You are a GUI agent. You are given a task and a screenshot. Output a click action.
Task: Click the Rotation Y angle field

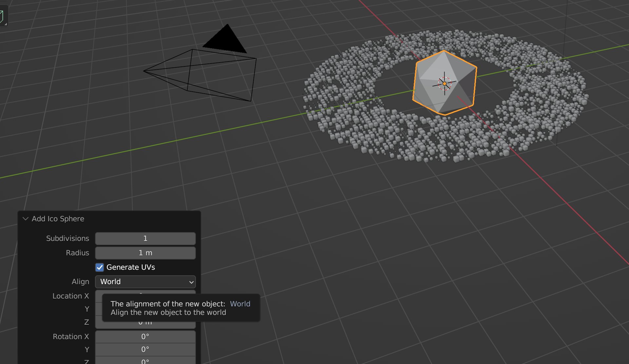[145, 350]
